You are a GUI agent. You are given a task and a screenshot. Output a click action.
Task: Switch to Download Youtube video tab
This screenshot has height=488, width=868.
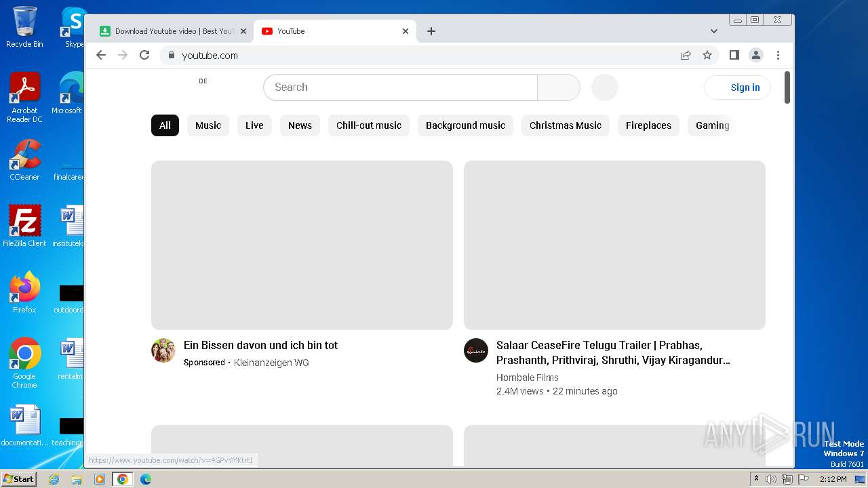pos(172,31)
